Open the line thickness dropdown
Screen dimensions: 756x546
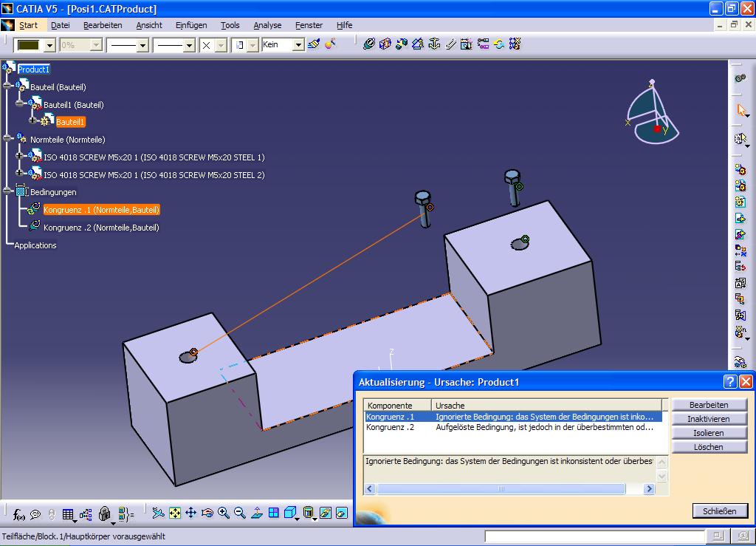pyautogui.click(x=142, y=45)
